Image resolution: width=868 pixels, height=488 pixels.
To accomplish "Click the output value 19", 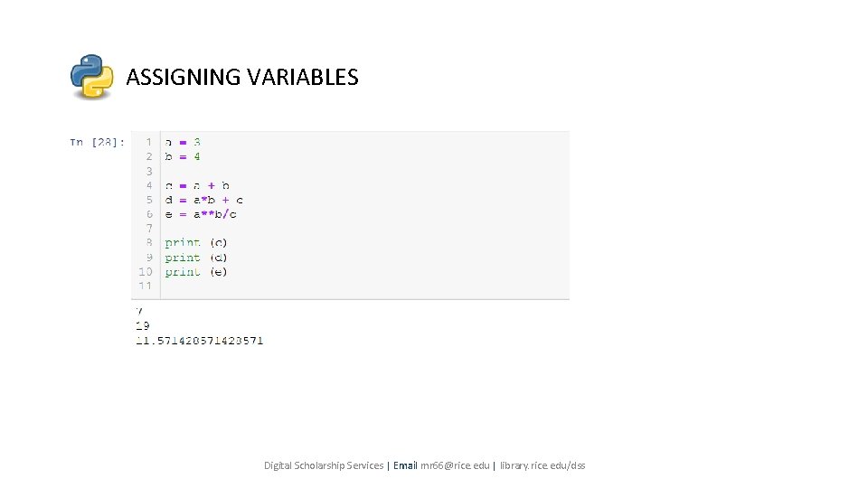I will (142, 325).
